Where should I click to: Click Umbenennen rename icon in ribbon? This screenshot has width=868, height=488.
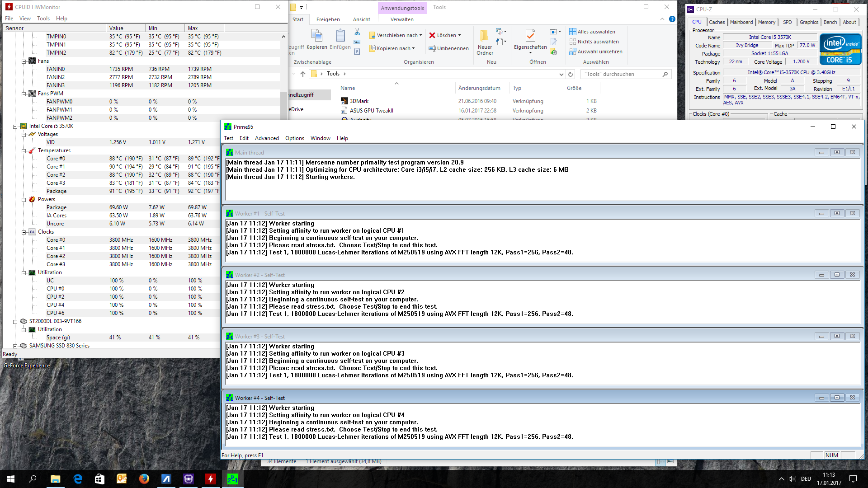432,48
